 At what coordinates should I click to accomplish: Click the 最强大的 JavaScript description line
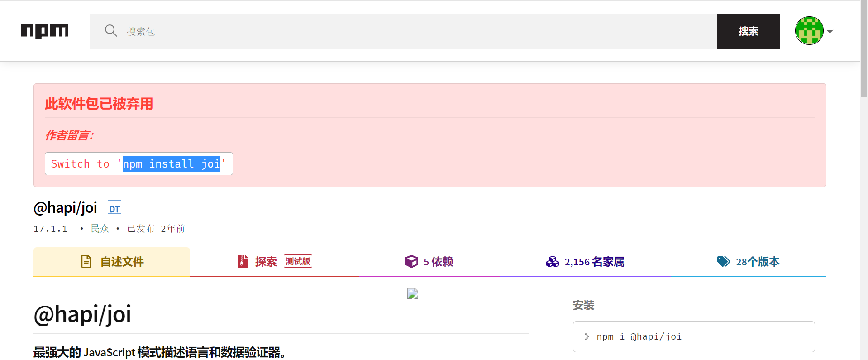pos(159,352)
